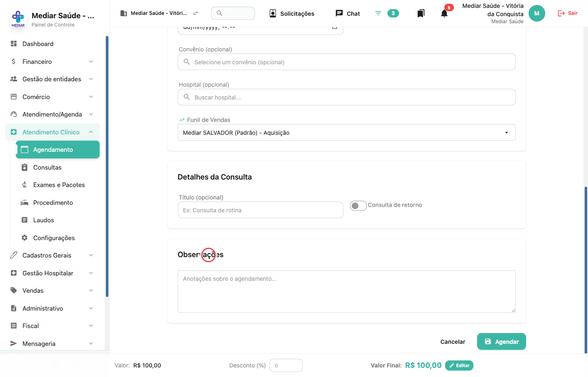Expand the Financeiro menu section
This screenshot has width=588, height=377.
(x=52, y=61)
